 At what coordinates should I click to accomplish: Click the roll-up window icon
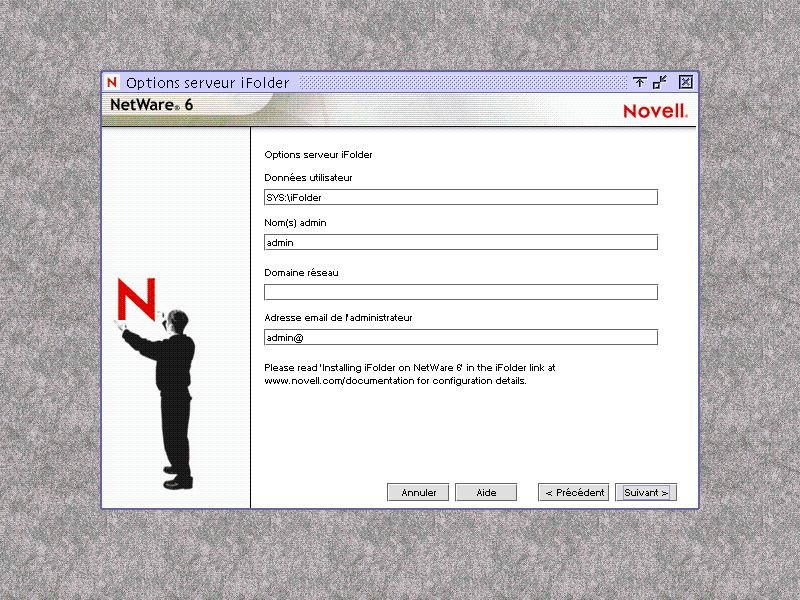coord(638,82)
